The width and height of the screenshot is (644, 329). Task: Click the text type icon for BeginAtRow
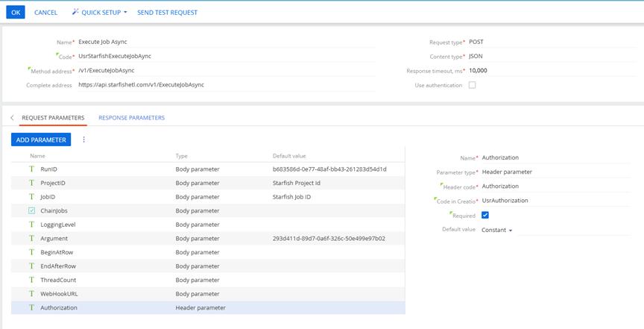(31, 252)
